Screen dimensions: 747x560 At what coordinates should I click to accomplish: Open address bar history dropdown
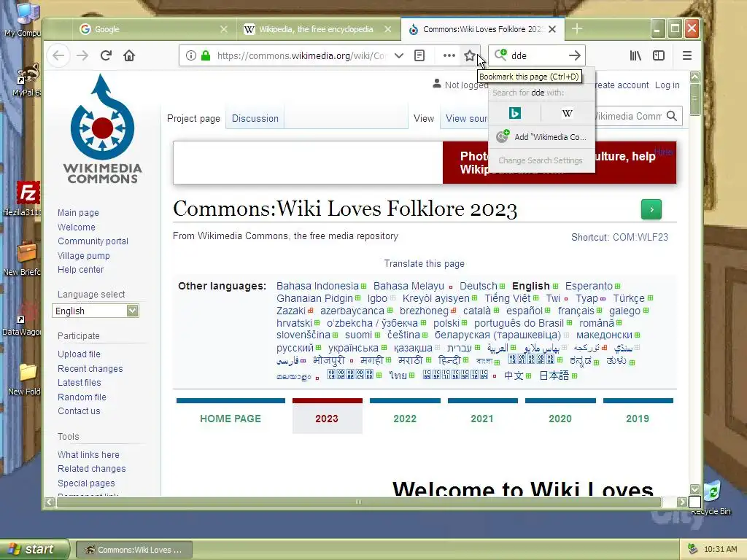[x=399, y=55]
